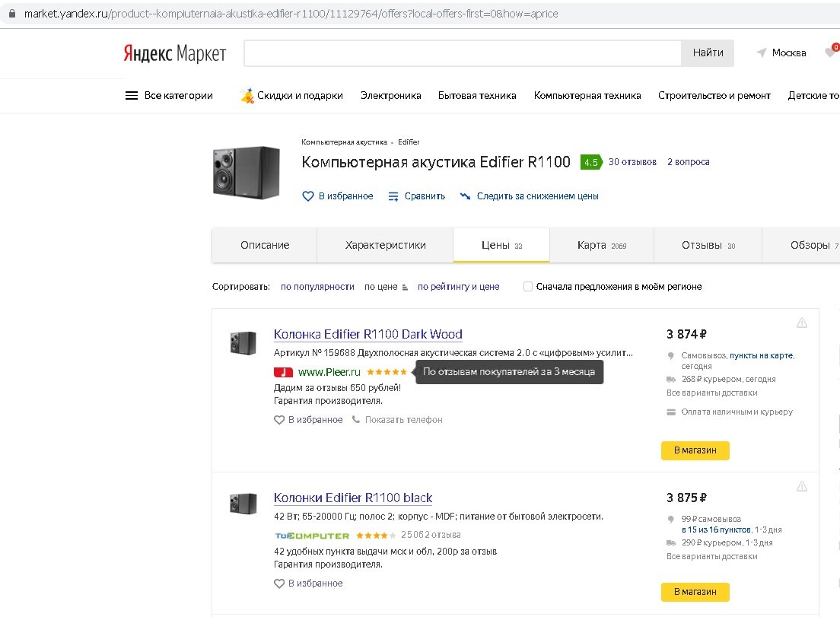Sort offers по цене

point(381,287)
